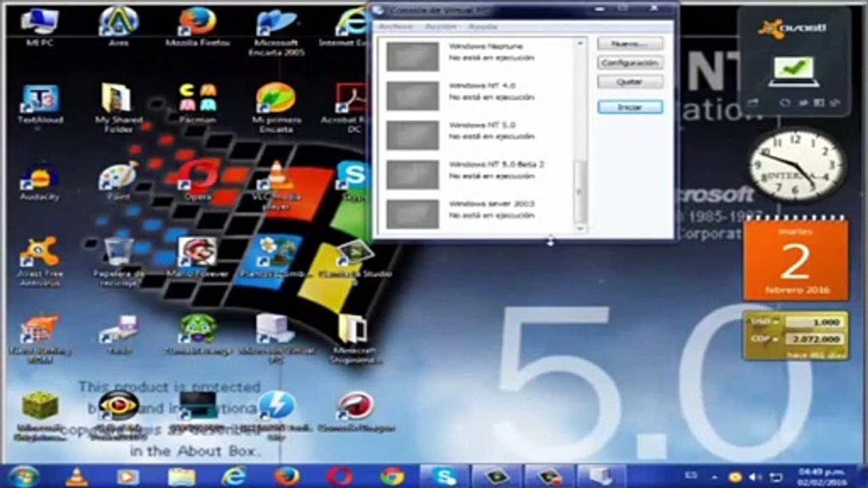Click the Firefox taskbar icon
The height and width of the screenshot is (488, 868).
287,476
